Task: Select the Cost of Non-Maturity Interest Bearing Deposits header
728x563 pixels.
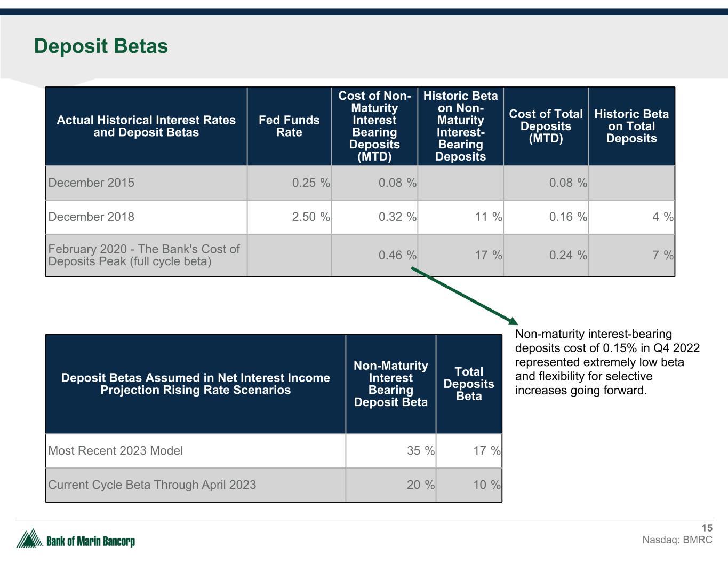Action: coord(374,126)
